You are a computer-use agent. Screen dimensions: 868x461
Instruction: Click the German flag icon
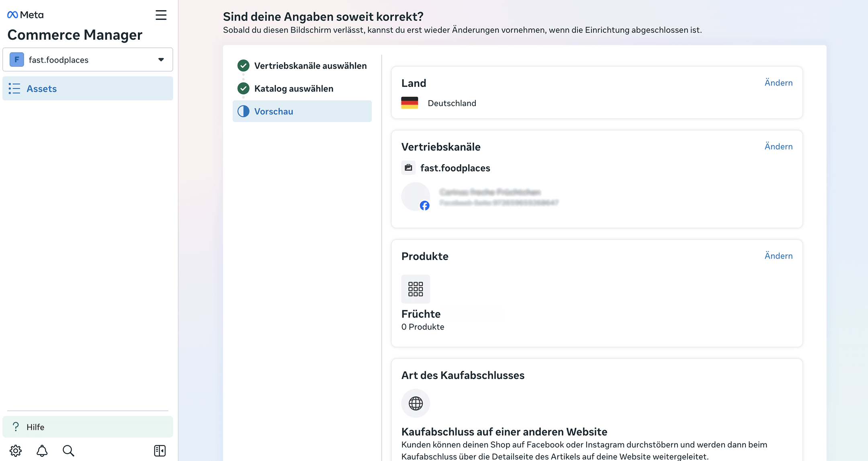409,103
